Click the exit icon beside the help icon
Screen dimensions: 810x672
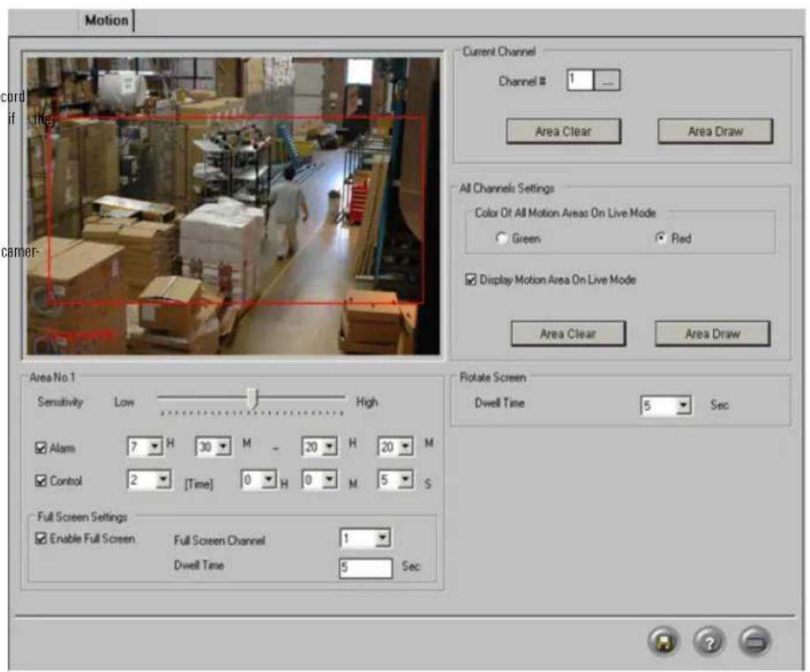[754, 641]
